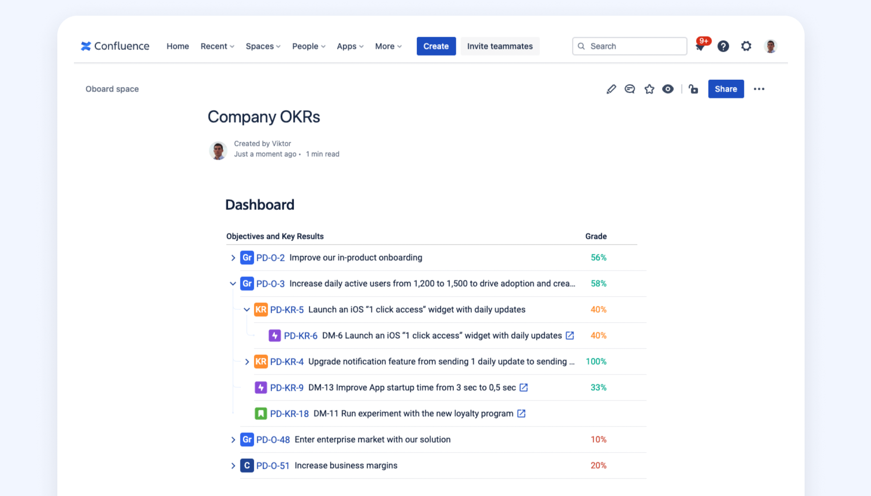The width and height of the screenshot is (871, 496).
Task: Click the 56% grade of PD-O-2
Action: coord(598,258)
